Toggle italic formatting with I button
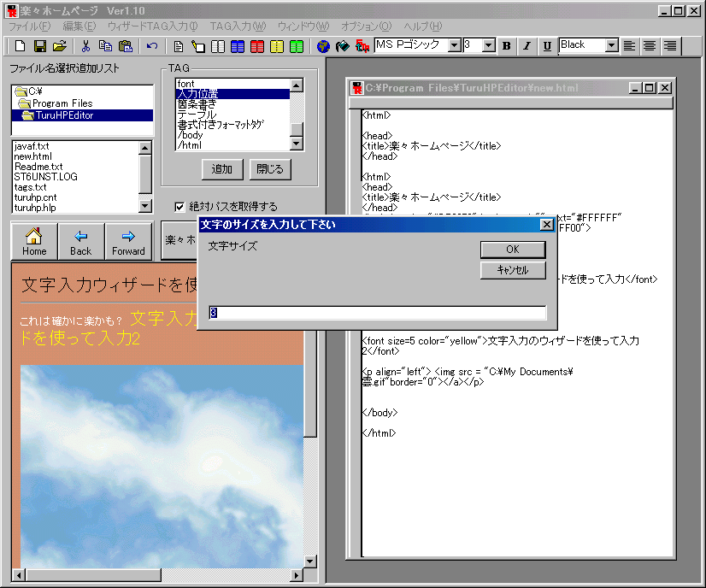The height and width of the screenshot is (588, 706). tap(527, 45)
